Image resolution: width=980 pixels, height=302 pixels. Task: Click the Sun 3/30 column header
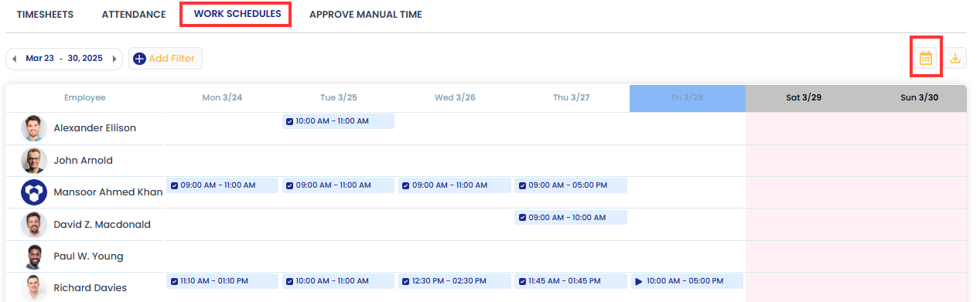(x=919, y=98)
